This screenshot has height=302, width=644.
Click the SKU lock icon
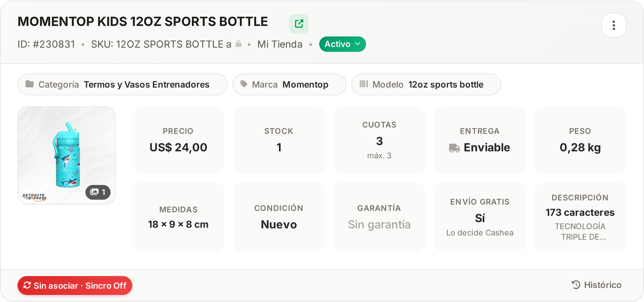(239, 44)
